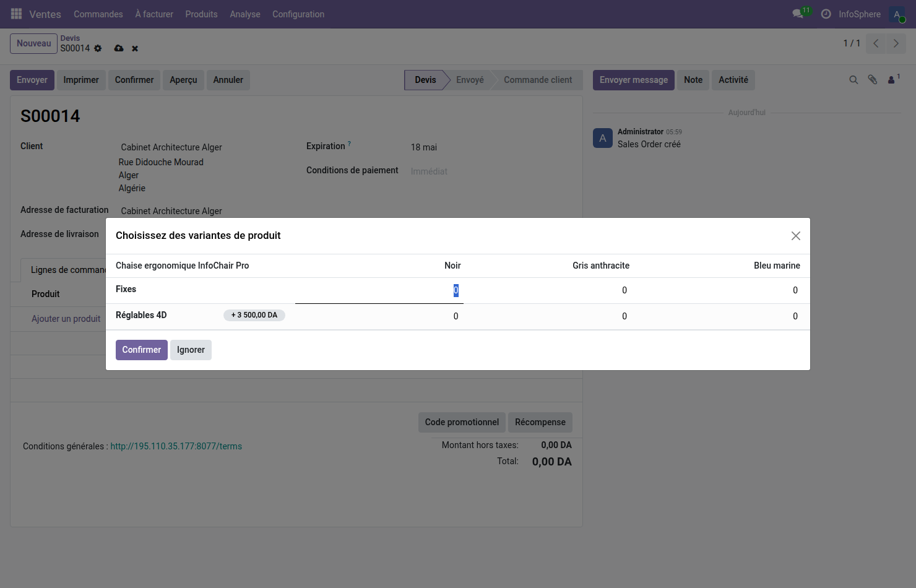916x588 pixels.
Task: Open the Commandes menu
Action: [x=98, y=14]
